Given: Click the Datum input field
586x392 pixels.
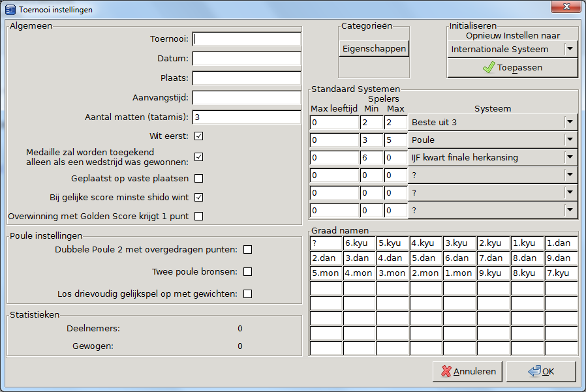Looking at the screenshot, I should (x=246, y=59).
